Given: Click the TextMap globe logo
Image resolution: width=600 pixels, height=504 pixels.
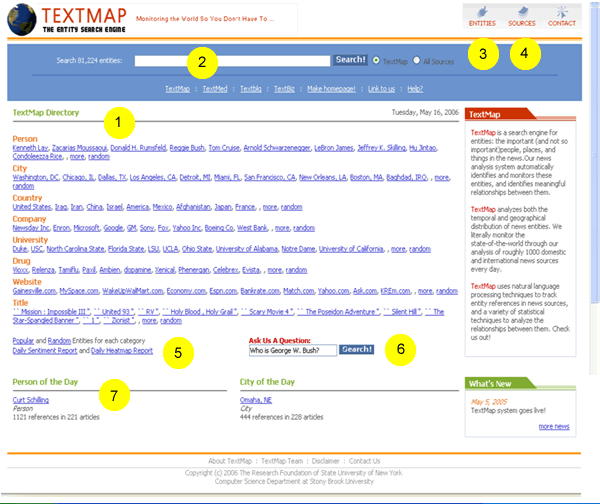Looking at the screenshot, I should (22, 20).
